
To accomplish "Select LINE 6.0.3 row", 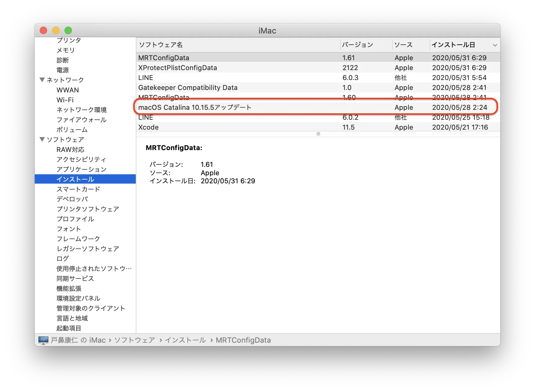I will (318, 78).
